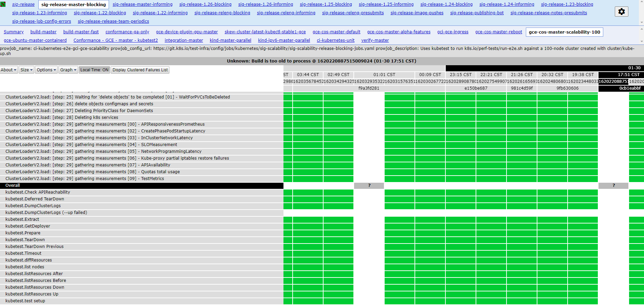Switch to build-master tab
Screen dimensions: 644x305
point(43,32)
